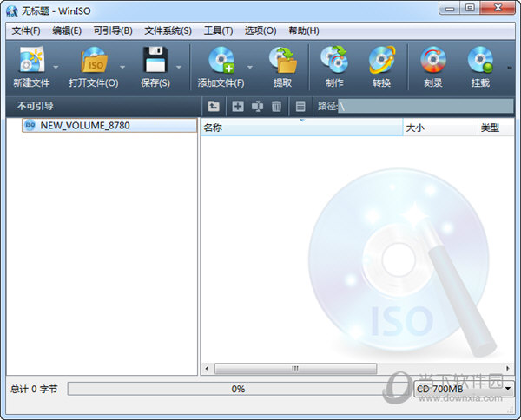Click the new folder plus icon

pyautogui.click(x=238, y=106)
